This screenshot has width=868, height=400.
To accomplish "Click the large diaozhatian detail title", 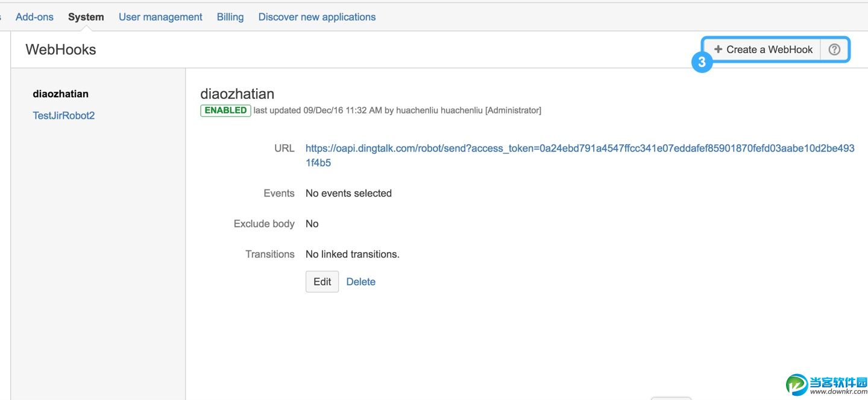I will click(x=237, y=94).
